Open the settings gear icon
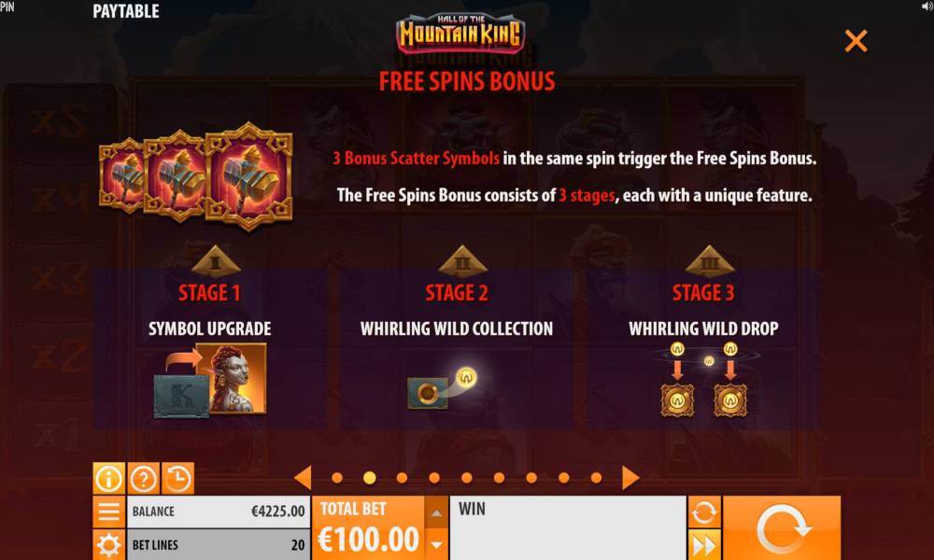 point(108,545)
